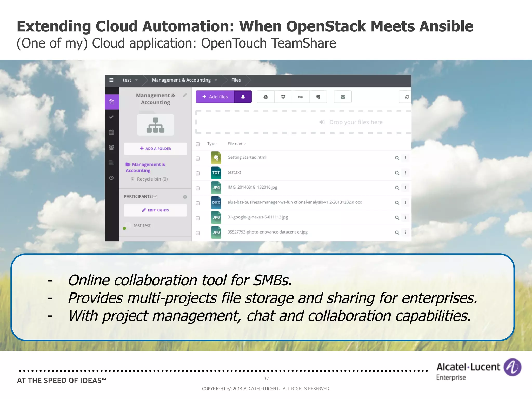Click the EDIT RIGHTS button
Screen dimensions: 532x399
(x=155, y=210)
